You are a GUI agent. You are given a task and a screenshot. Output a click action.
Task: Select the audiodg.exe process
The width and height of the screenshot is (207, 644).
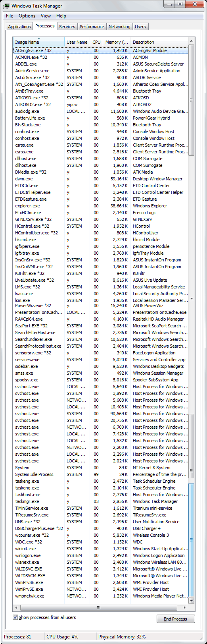(x=101, y=111)
